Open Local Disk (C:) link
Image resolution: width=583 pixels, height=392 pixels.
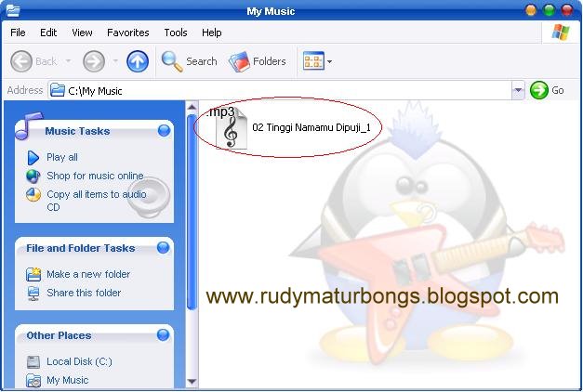tap(79, 361)
